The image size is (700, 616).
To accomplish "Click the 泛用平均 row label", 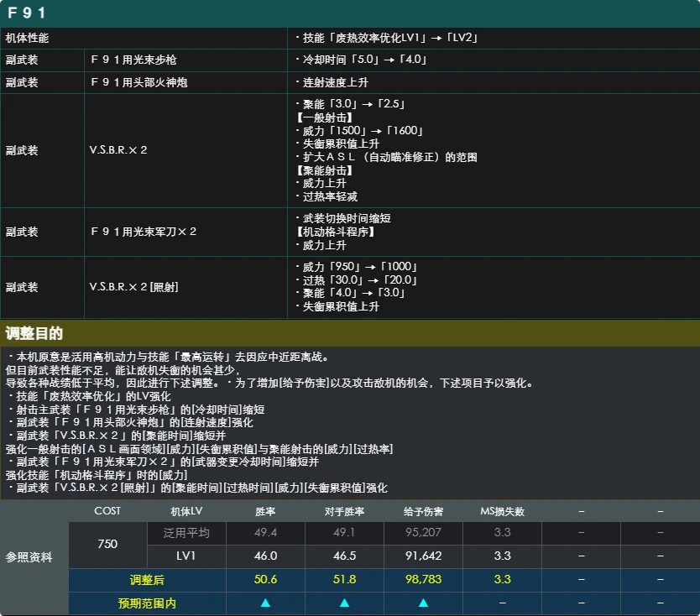I will 186,533.
